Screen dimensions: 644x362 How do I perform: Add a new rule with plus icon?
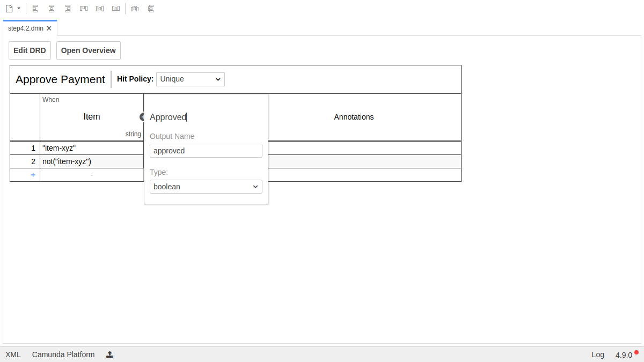[x=33, y=175]
